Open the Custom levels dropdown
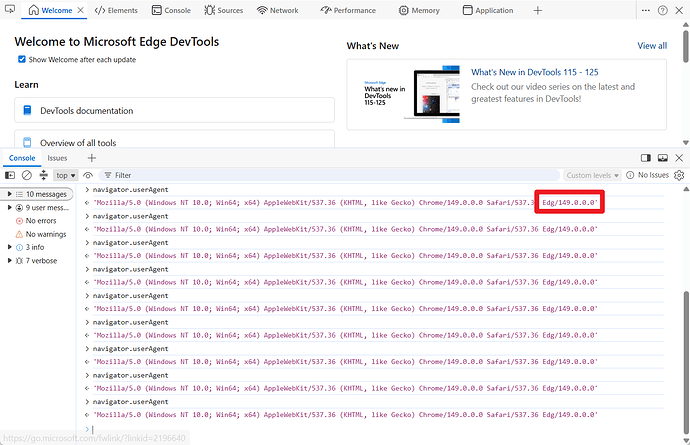 (592, 175)
